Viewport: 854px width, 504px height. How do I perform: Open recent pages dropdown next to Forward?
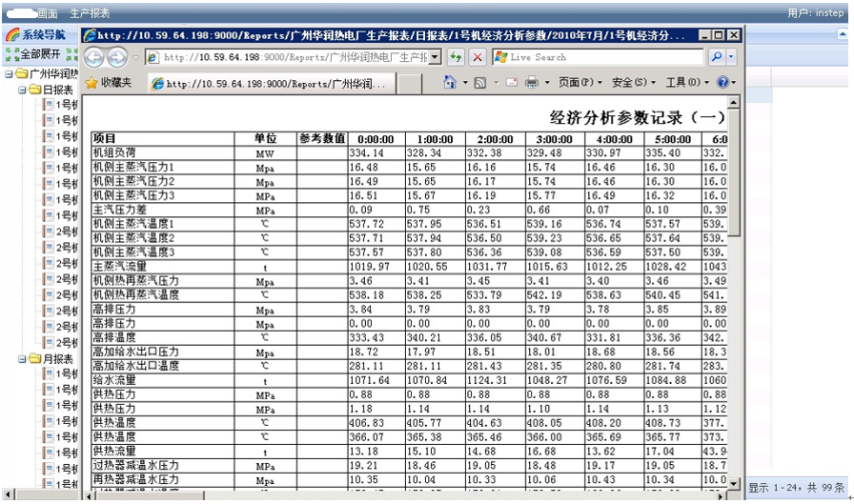(x=135, y=58)
